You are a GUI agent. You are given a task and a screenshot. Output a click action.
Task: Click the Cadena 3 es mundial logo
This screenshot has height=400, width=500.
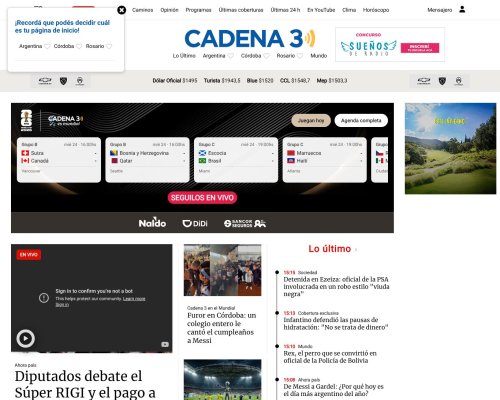(x=65, y=120)
